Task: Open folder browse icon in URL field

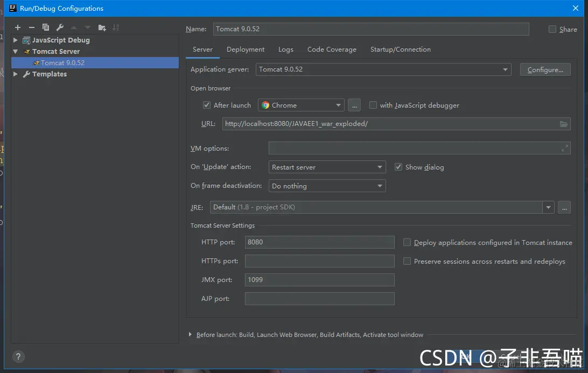Action: pyautogui.click(x=564, y=124)
